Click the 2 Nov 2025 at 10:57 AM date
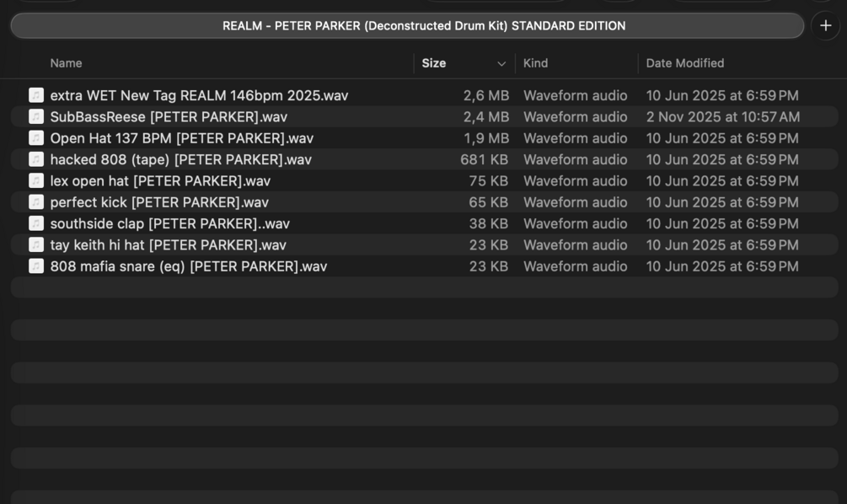 pos(723,116)
